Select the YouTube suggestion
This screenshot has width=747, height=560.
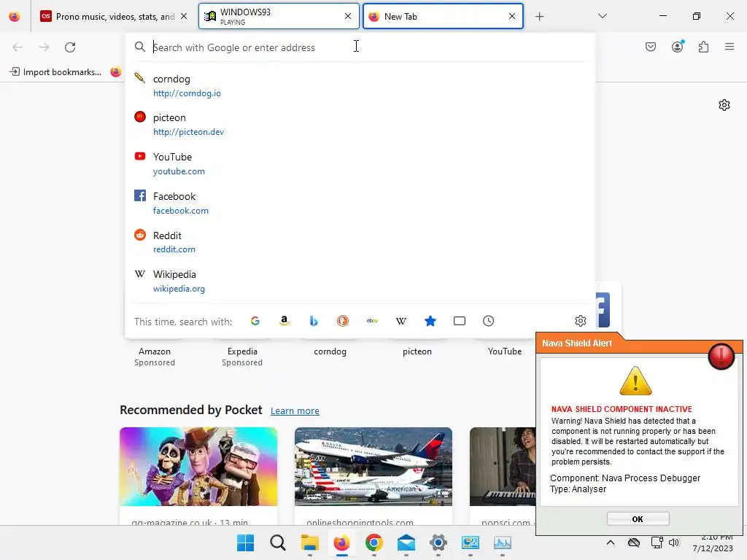(x=360, y=164)
